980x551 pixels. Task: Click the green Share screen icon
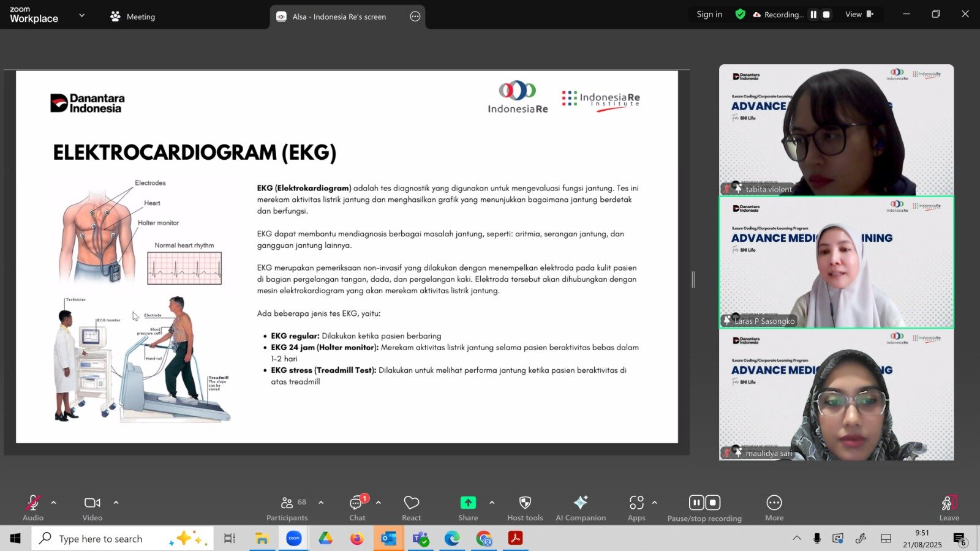click(x=468, y=503)
